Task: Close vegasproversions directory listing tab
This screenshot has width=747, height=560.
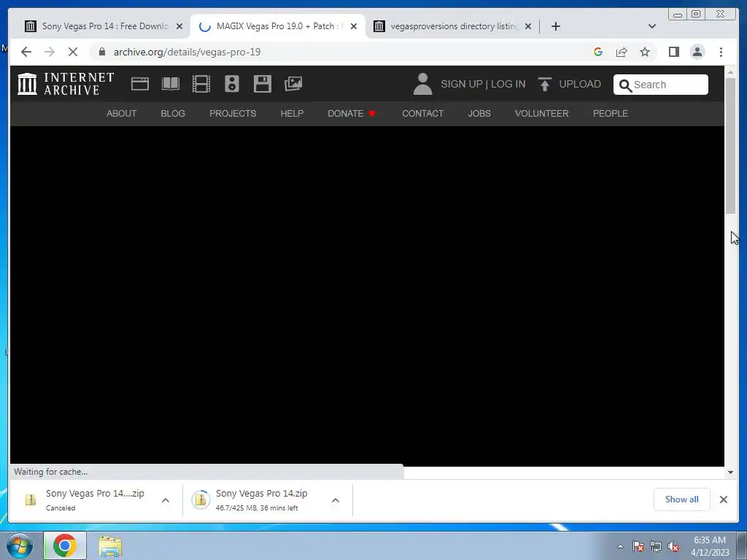Action: pyautogui.click(x=528, y=26)
